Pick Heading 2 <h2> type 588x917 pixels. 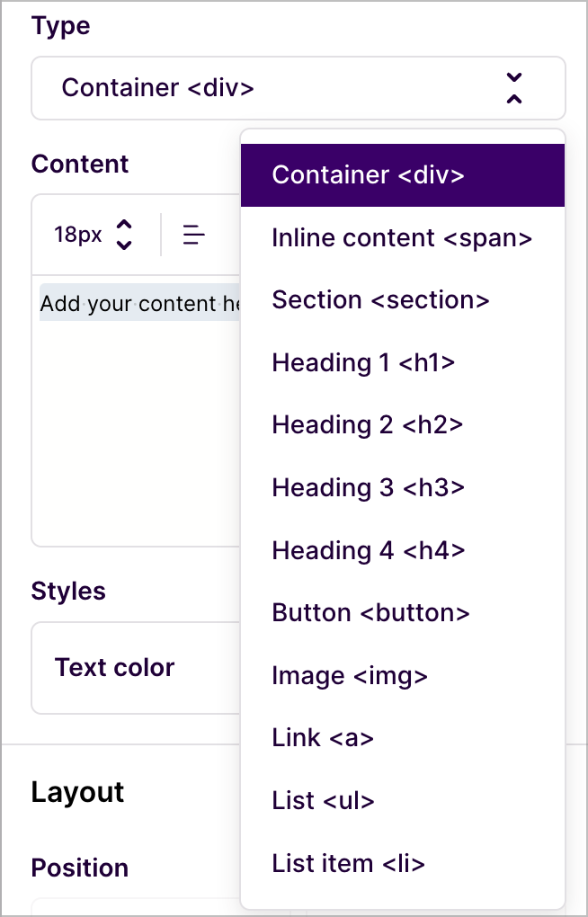click(x=403, y=425)
